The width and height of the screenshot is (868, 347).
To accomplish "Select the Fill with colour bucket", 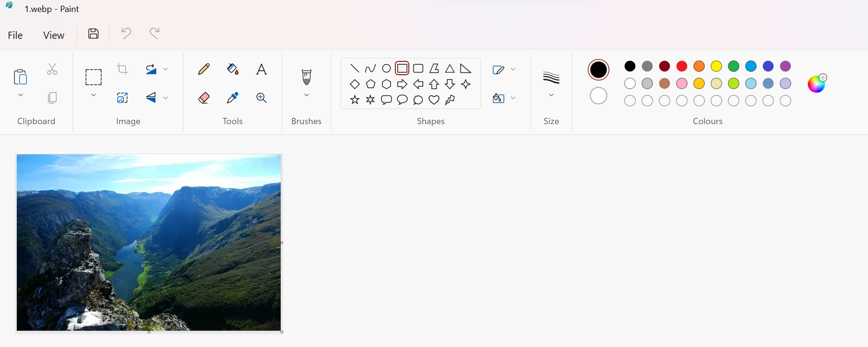I will (x=233, y=69).
